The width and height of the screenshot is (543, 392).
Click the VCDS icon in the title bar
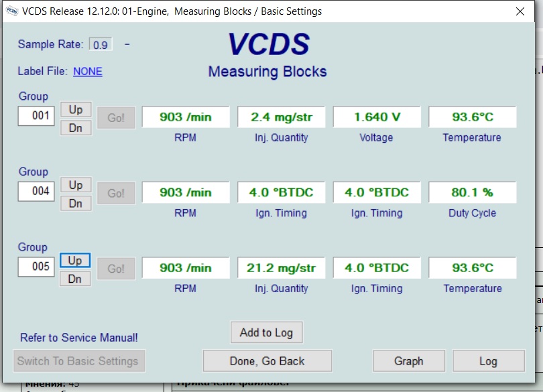point(11,11)
